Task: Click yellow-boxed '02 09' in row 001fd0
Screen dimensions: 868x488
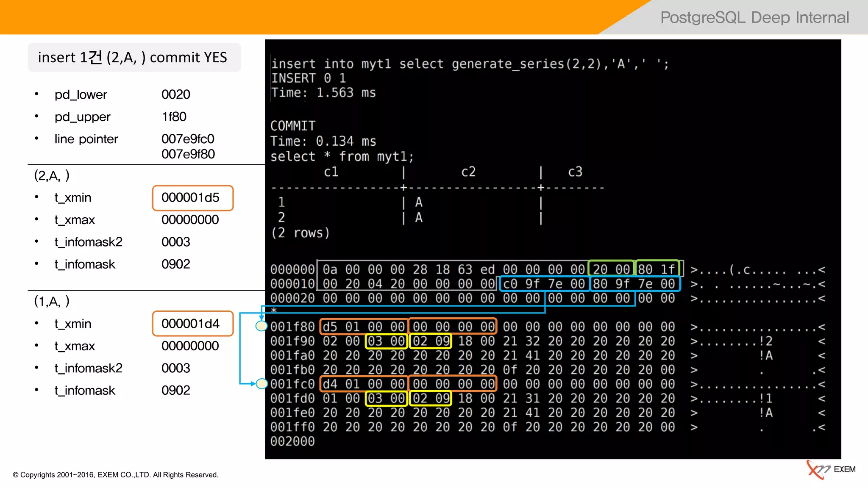Action: [x=431, y=398]
